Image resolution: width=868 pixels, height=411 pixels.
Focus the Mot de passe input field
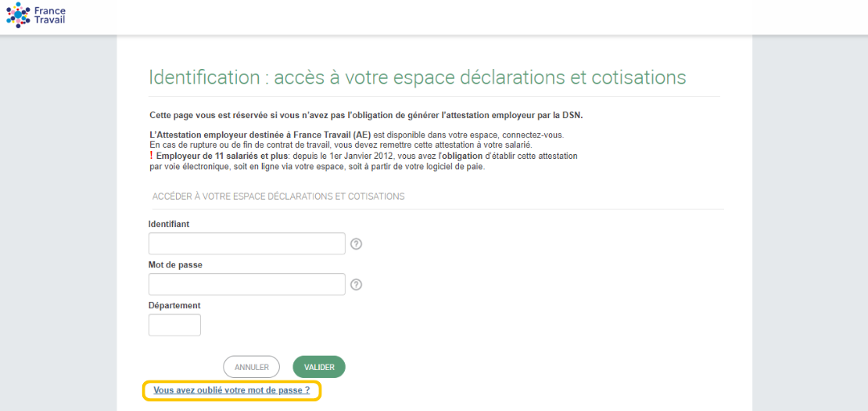click(x=247, y=284)
